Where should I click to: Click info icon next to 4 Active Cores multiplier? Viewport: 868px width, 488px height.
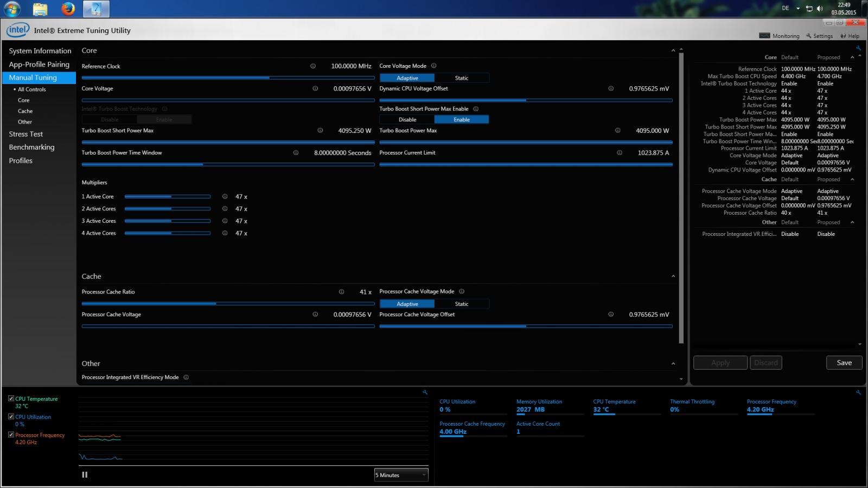225,233
